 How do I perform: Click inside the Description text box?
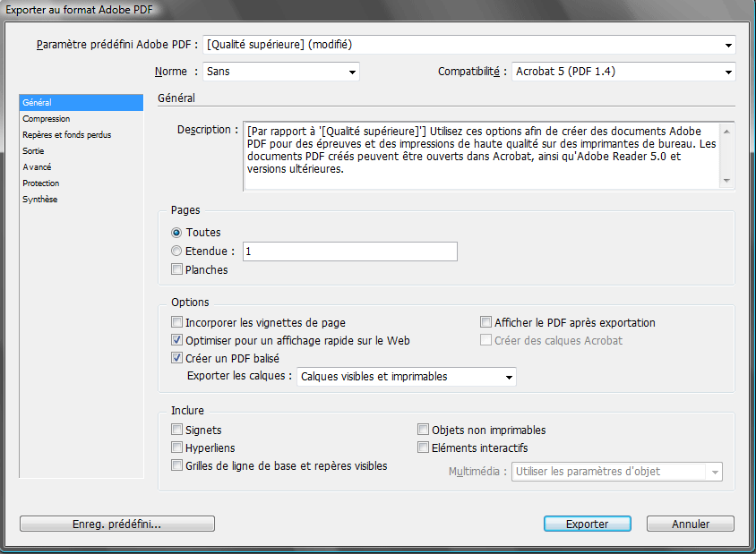(482, 156)
